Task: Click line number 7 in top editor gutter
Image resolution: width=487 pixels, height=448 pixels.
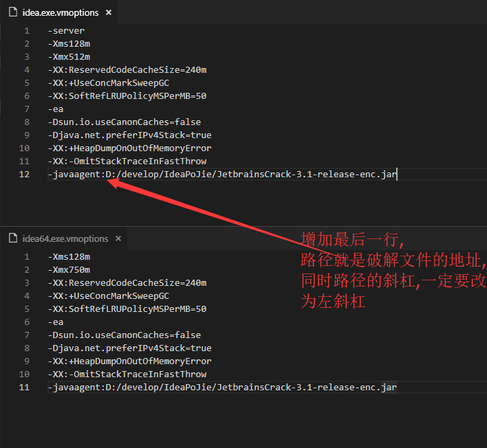Action: pos(27,109)
